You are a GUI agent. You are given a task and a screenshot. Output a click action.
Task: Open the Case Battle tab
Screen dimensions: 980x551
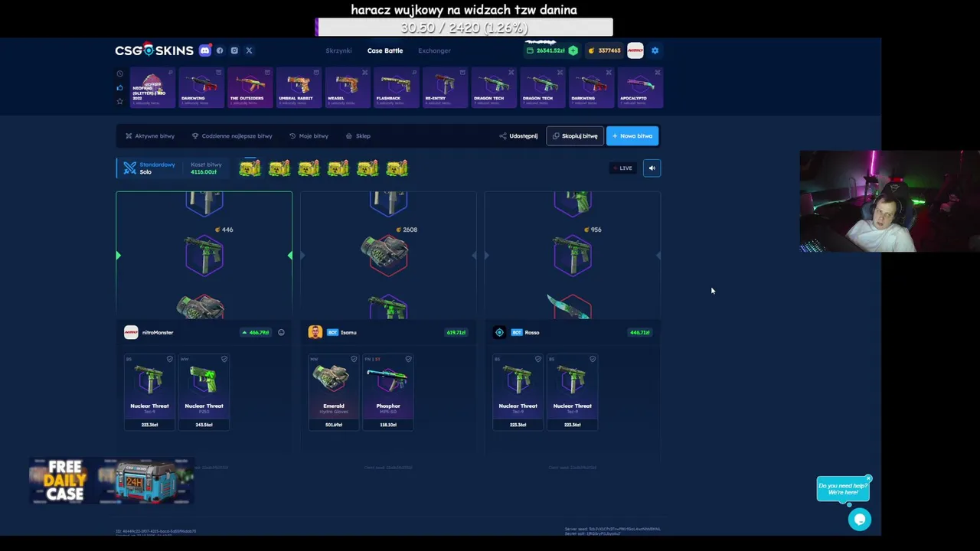[x=385, y=51]
